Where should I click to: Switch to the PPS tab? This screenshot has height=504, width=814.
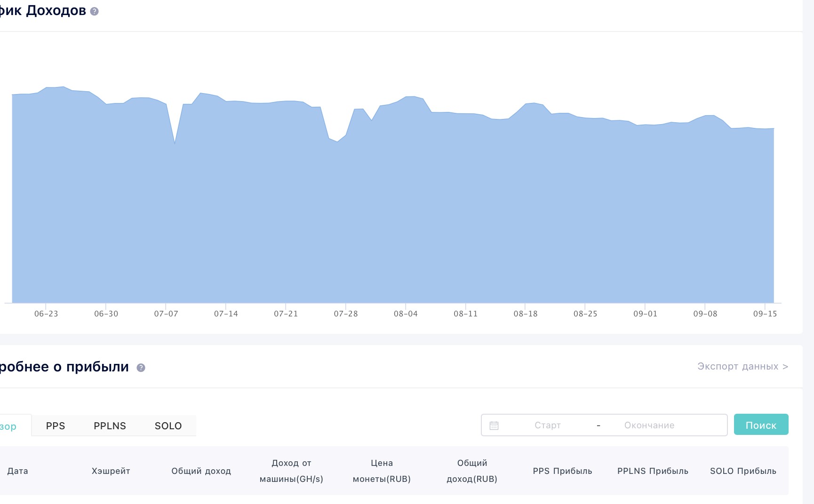click(56, 426)
